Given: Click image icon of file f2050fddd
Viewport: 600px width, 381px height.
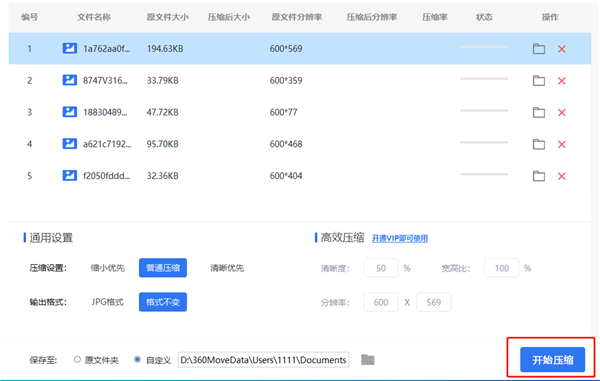Looking at the screenshot, I should 70,175.
